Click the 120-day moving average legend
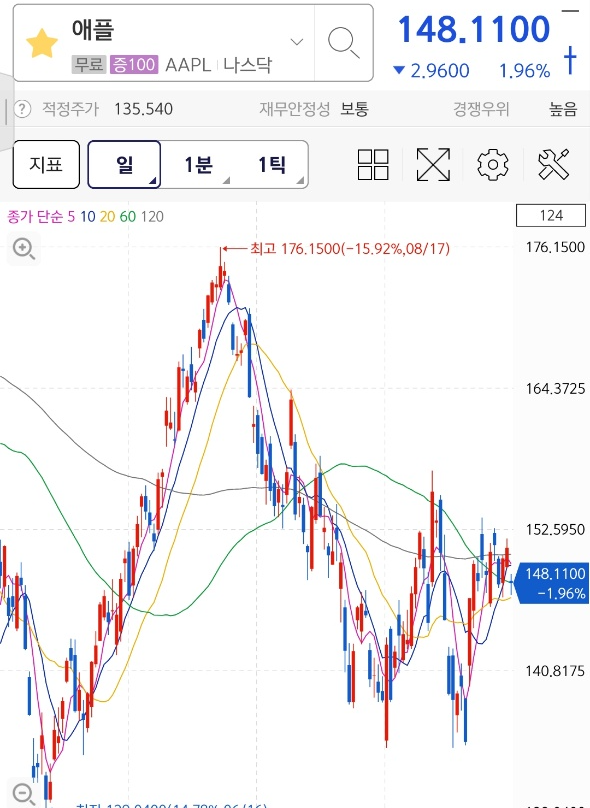The image size is (590, 808). [152, 216]
